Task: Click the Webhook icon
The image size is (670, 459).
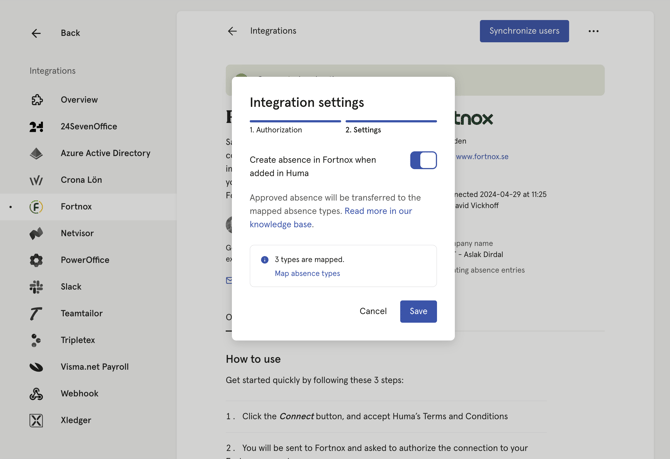Action: (x=36, y=394)
